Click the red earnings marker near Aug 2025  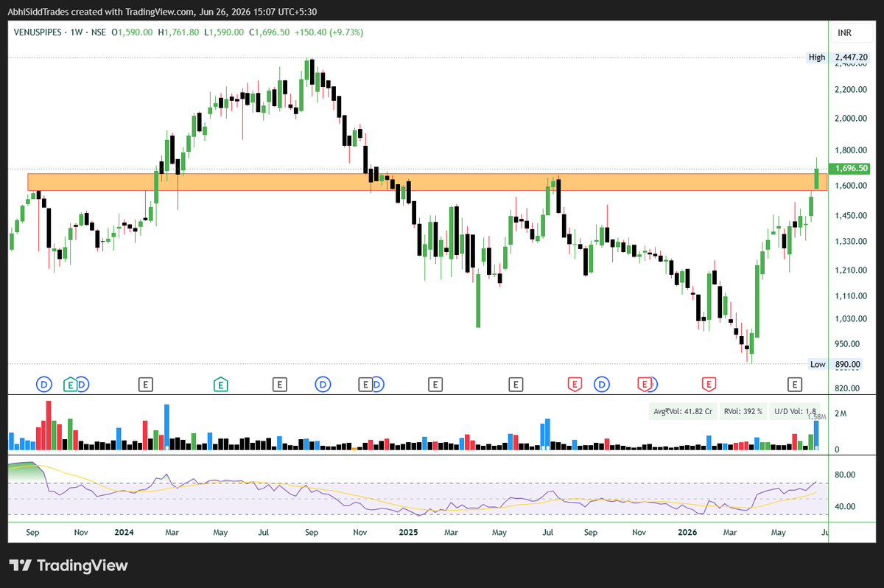coord(575,384)
